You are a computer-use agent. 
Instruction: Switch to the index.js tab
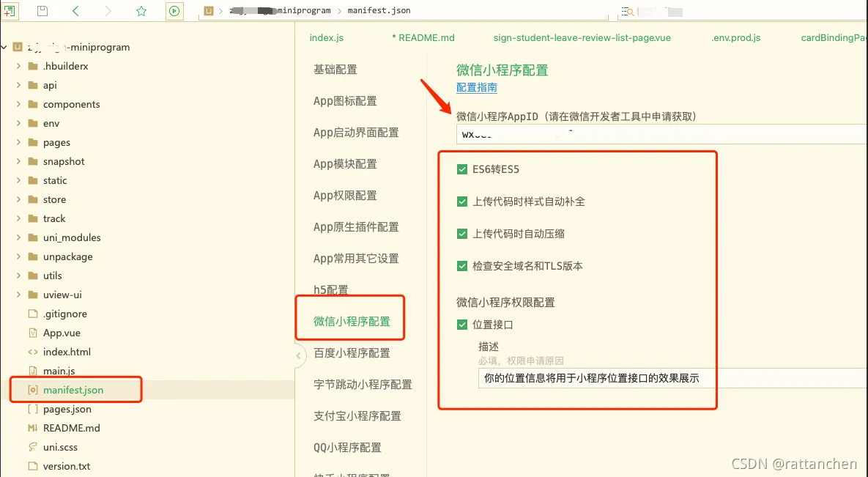click(326, 37)
